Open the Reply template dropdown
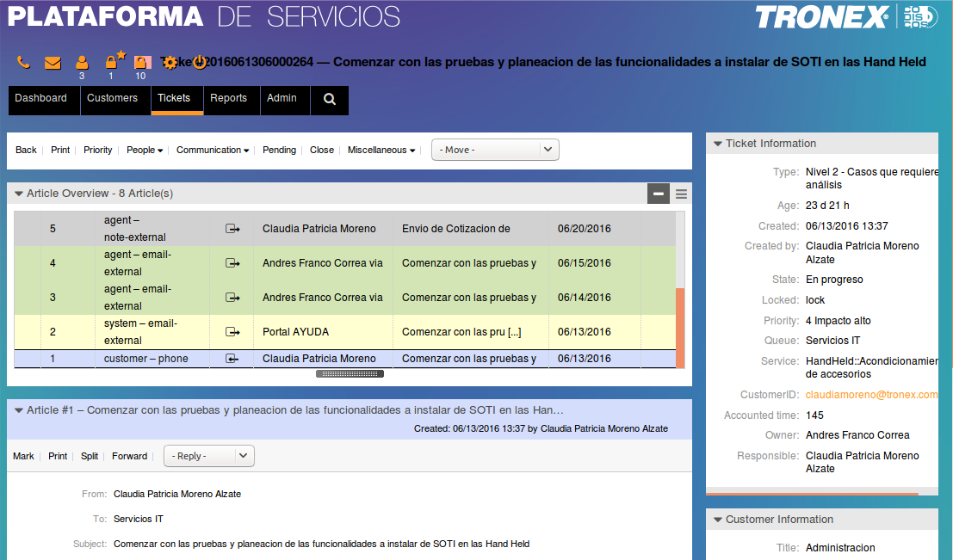Image resolution: width=953 pixels, height=560 pixels. [209, 456]
